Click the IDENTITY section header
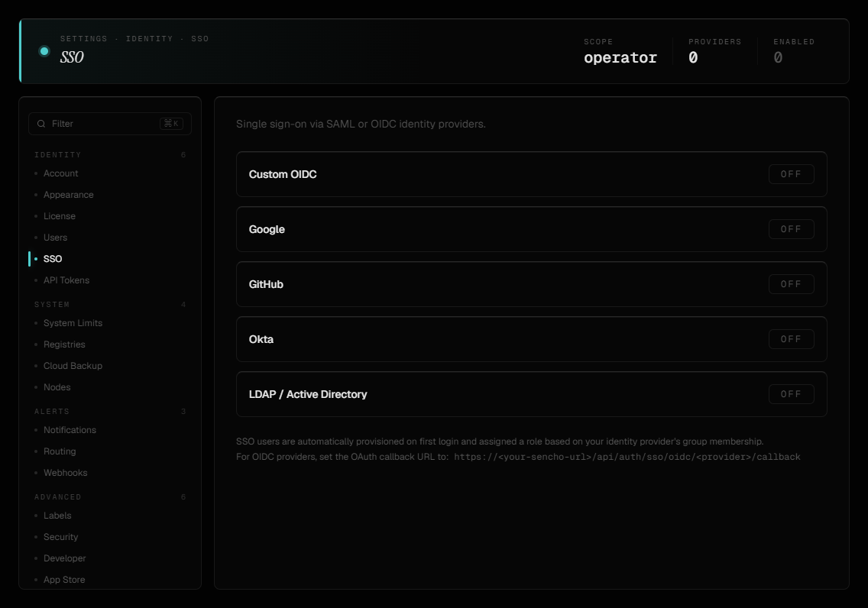The width and height of the screenshot is (868, 608). click(x=58, y=155)
